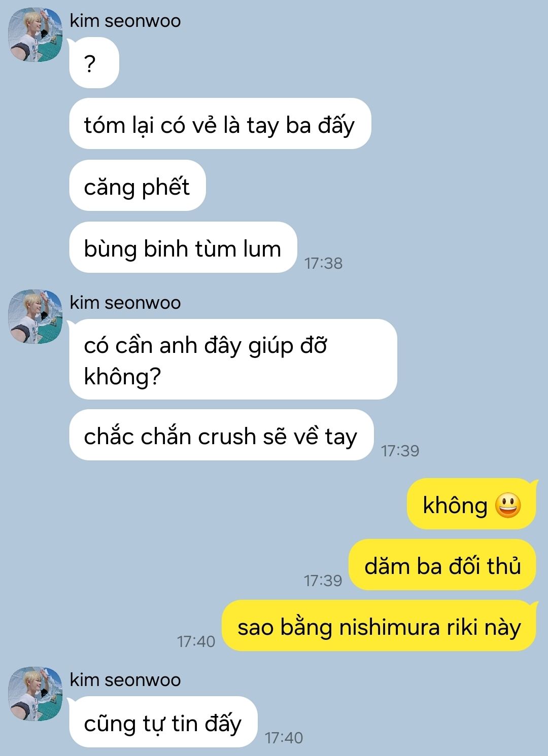Tap the smiley emoji in the "không" message

coord(507,505)
